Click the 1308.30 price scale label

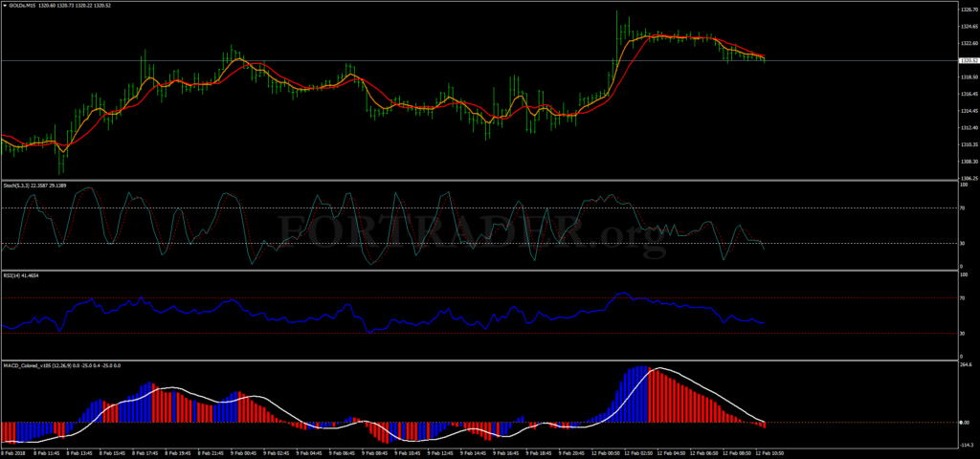click(x=969, y=162)
